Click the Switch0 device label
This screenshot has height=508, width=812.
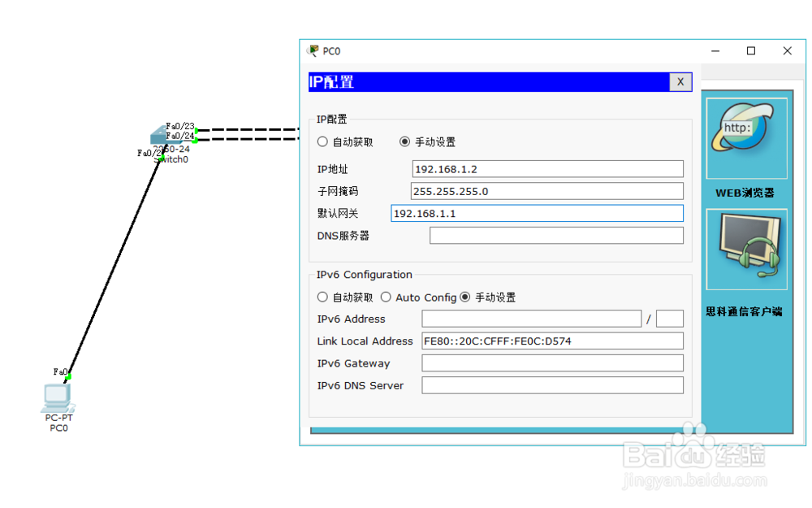pos(171,159)
